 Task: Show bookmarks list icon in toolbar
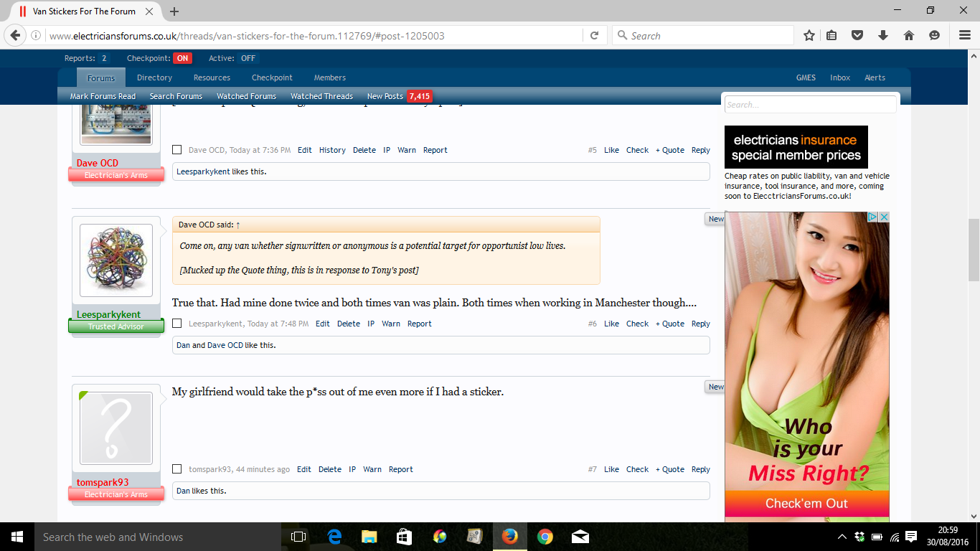831,35
